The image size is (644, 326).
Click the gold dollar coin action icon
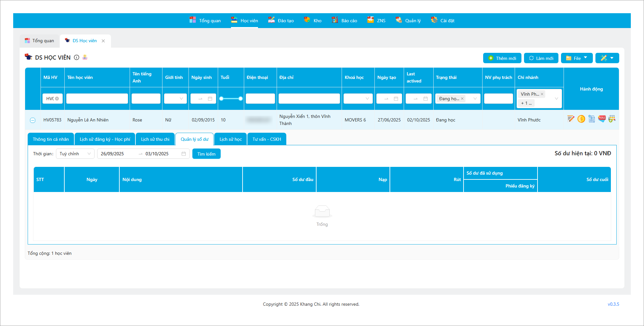pos(581,119)
